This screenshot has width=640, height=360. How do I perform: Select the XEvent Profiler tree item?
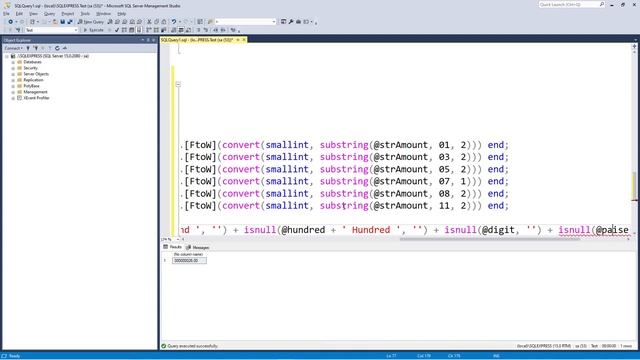[x=36, y=98]
